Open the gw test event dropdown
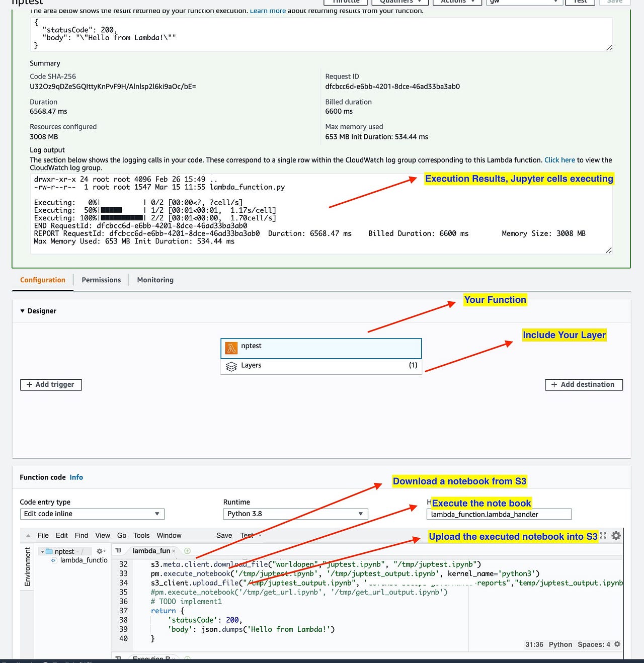The image size is (644, 663). click(x=524, y=2)
